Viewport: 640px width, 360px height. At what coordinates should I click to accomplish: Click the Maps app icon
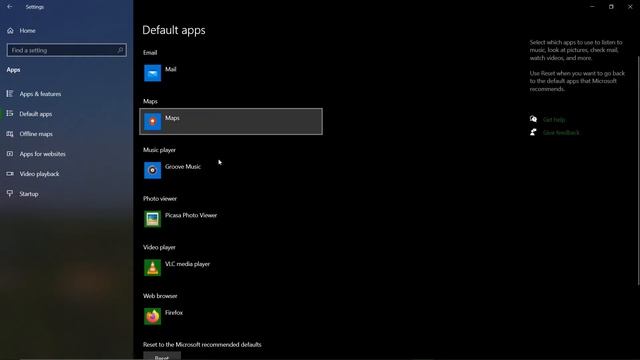tap(152, 122)
